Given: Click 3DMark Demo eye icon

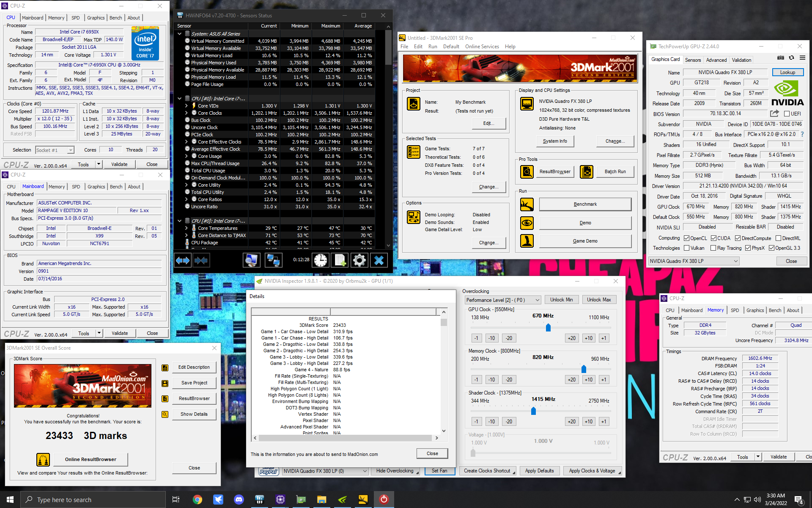Looking at the screenshot, I should point(527,223).
